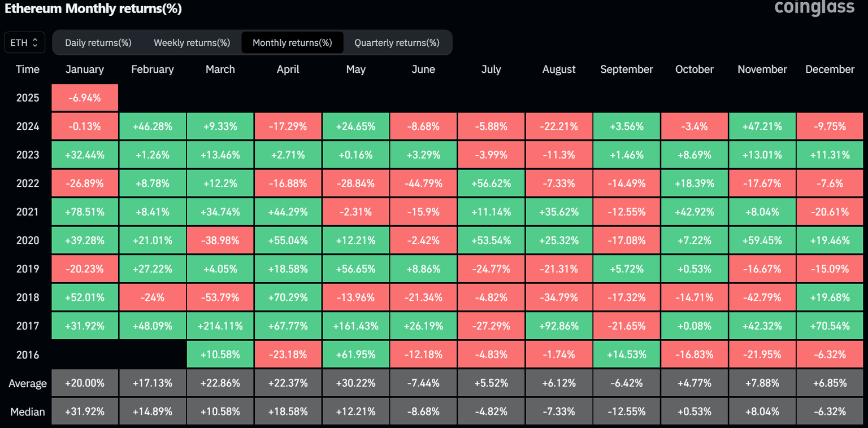
Task: Open the Quarterly returns(%) tab
Action: coord(397,43)
